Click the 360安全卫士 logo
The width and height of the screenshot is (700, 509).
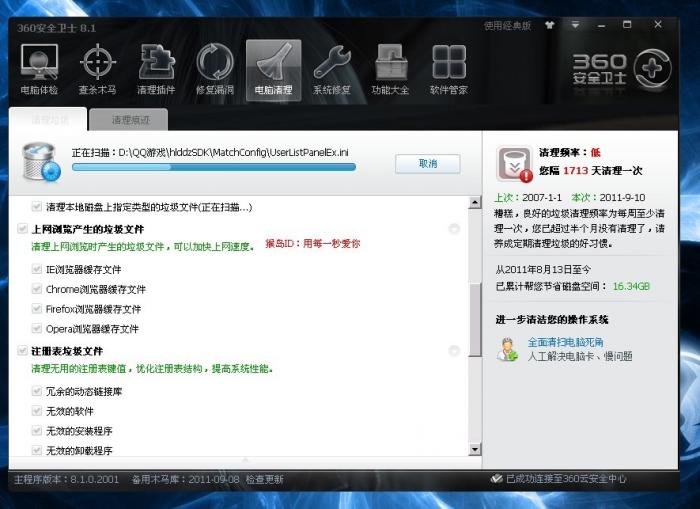622,69
